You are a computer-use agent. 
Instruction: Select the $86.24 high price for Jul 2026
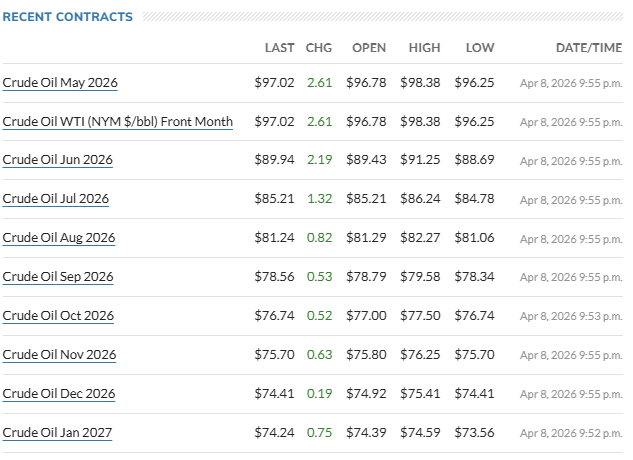tap(420, 199)
